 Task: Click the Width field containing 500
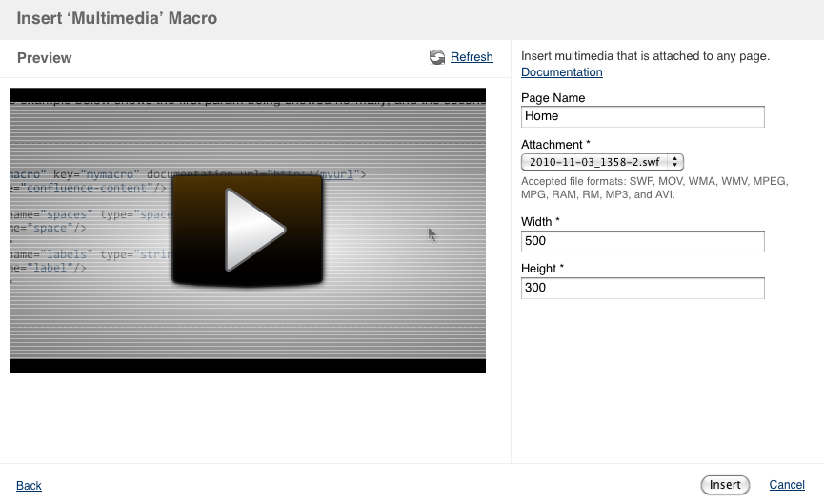[x=643, y=241]
